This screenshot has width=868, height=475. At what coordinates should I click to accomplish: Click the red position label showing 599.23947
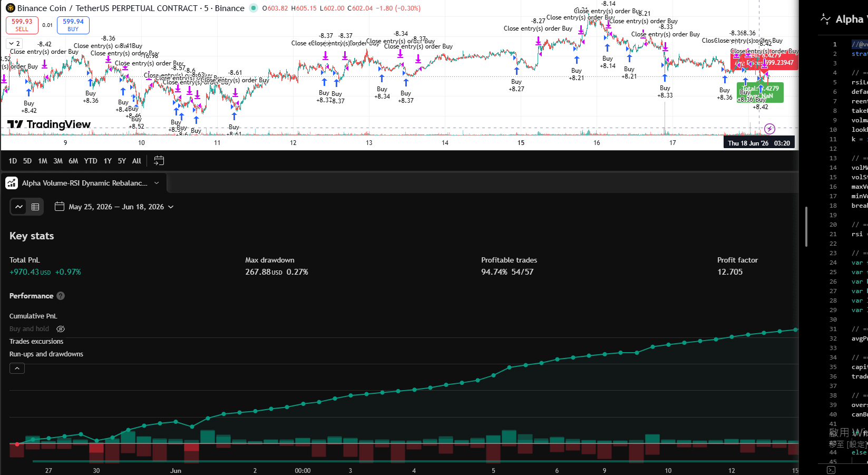tap(764, 62)
